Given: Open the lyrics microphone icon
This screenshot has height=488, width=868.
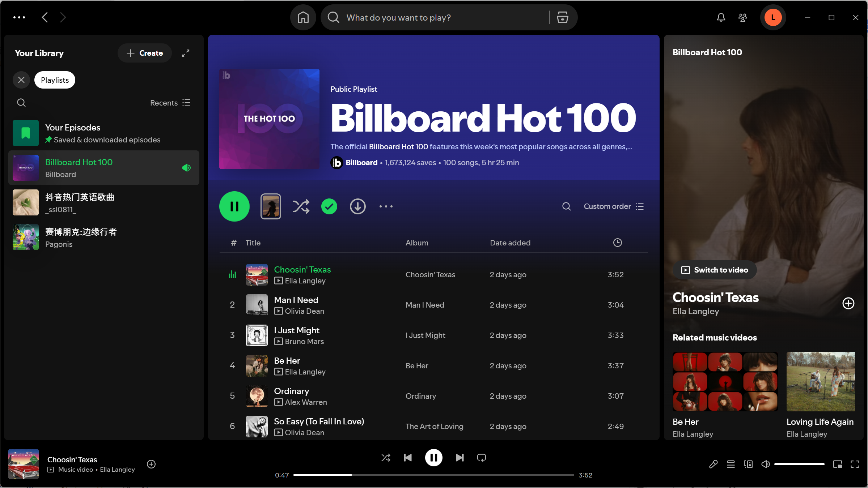Looking at the screenshot, I should 713,464.
